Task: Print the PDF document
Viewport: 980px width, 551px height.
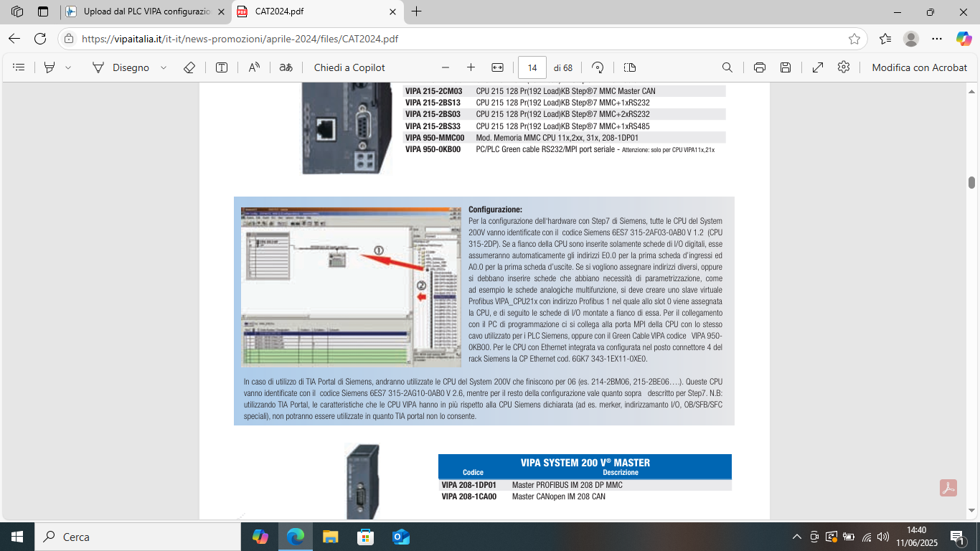Action: tap(760, 67)
